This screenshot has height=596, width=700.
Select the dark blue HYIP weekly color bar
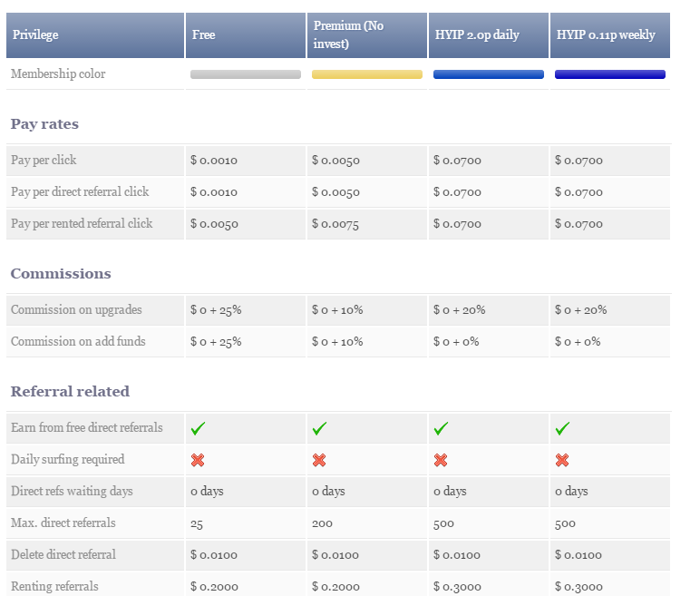(x=610, y=74)
